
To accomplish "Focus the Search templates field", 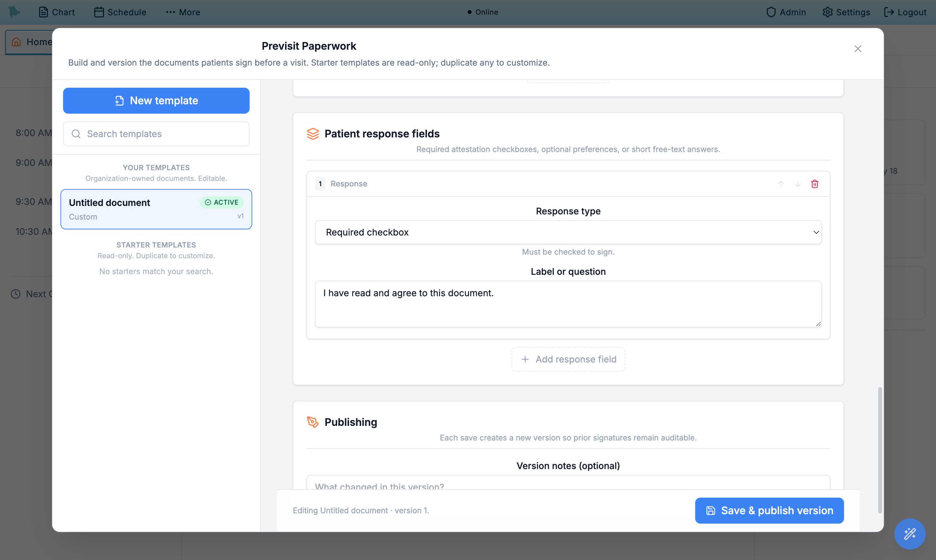I will (156, 134).
